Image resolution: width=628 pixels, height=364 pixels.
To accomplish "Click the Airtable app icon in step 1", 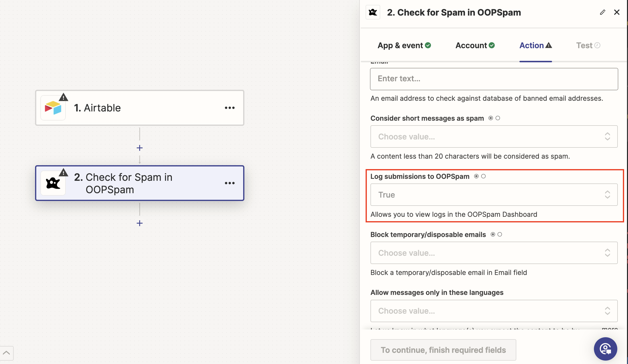I will pyautogui.click(x=53, y=108).
